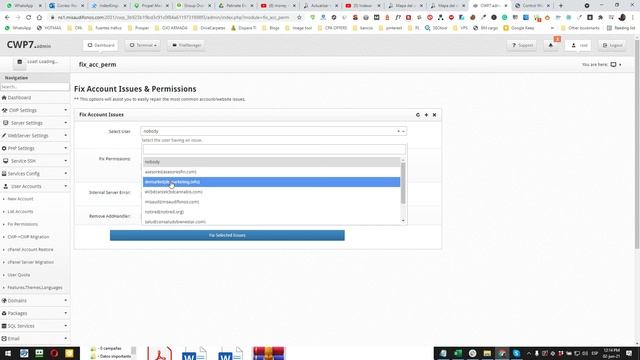Image resolution: width=640 pixels, height=360 pixels.
Task: Open the notifications bell icon
Action: pyautogui.click(x=551, y=45)
